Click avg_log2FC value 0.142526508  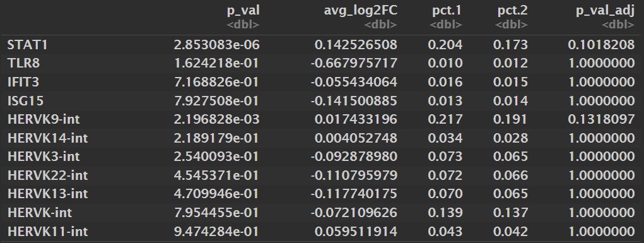click(356, 45)
